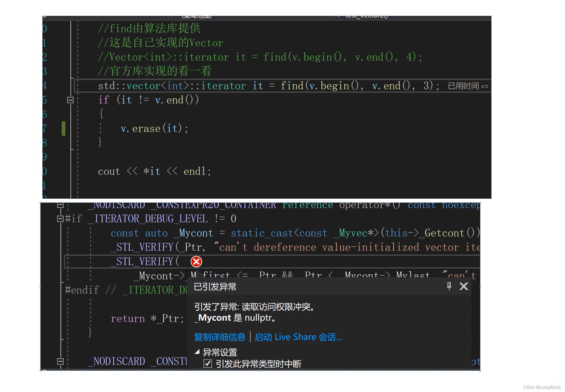
Task: Click the const auto _Mycont line
Action: (x=295, y=233)
